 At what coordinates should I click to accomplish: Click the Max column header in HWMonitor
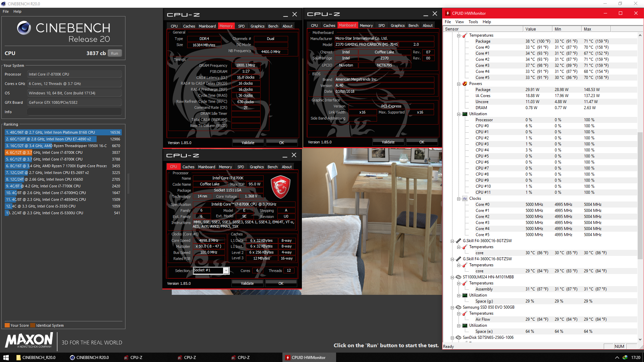(596, 29)
